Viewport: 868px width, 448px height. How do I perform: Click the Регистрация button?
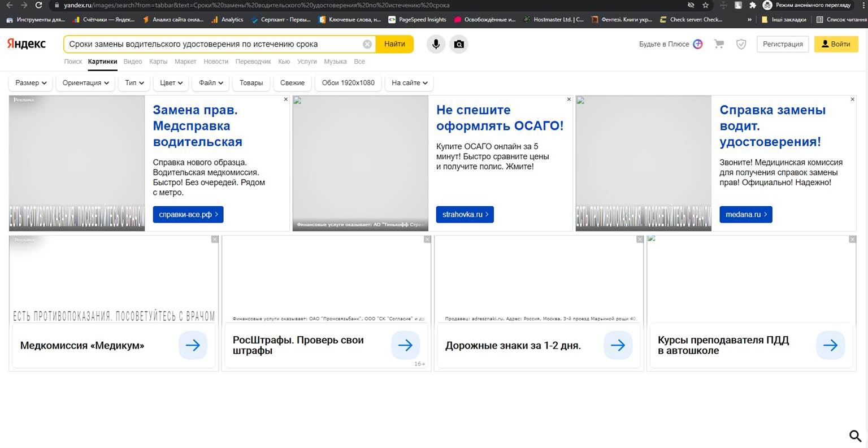click(783, 44)
